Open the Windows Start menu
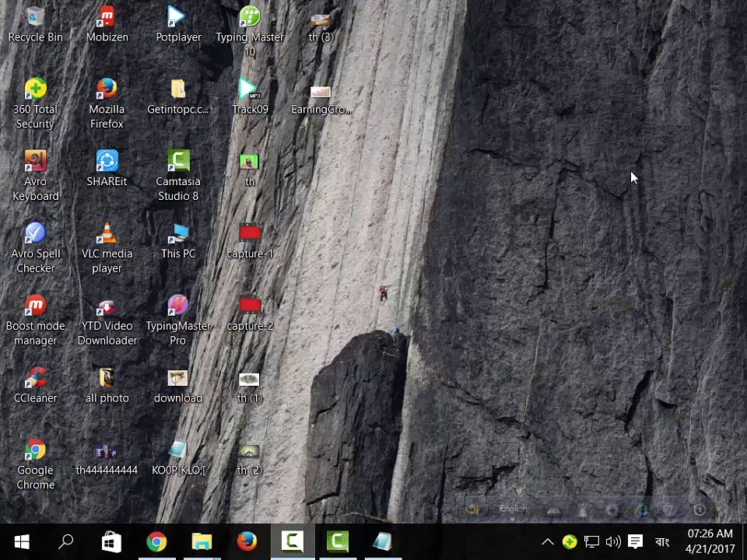Viewport: 747px width, 560px height. coord(22,542)
